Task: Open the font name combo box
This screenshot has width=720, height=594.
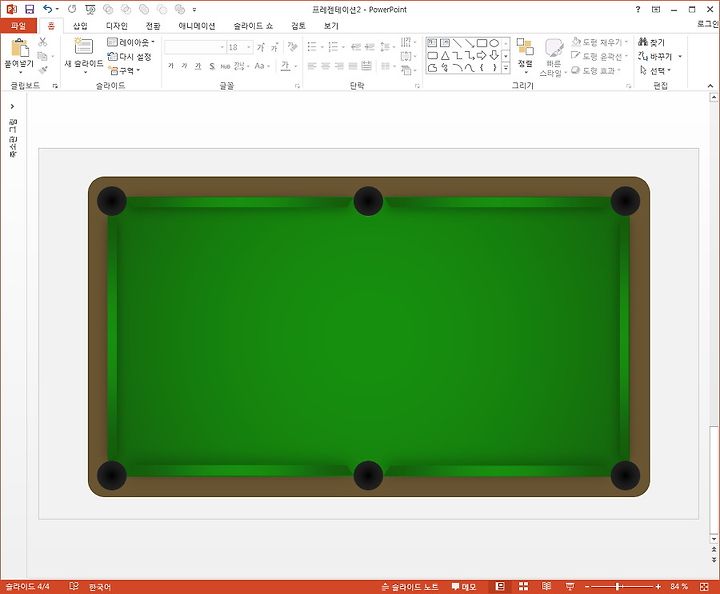Action: tap(195, 47)
